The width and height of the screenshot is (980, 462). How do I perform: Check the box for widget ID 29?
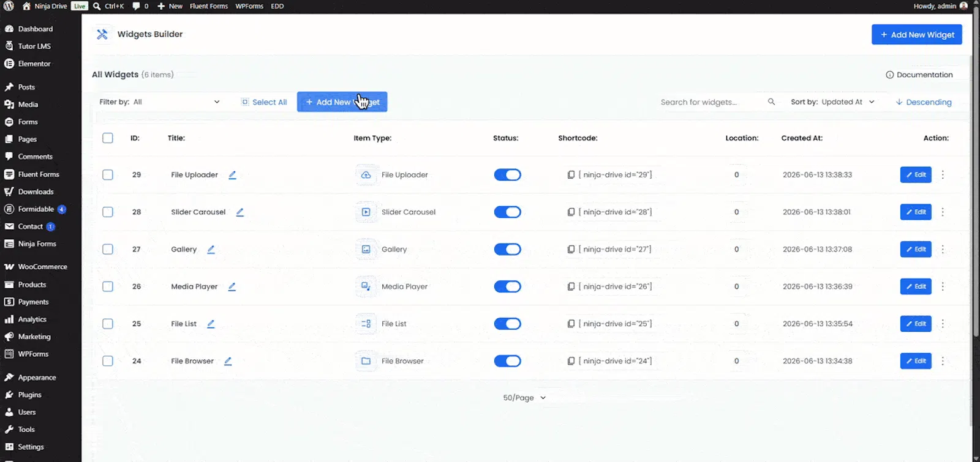(x=108, y=175)
